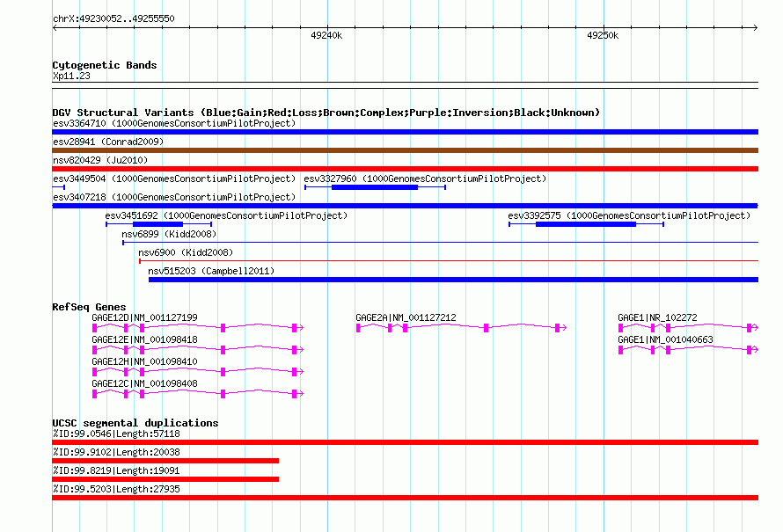Click the GAGE12H|NM_001098410 gene label
Screen dimensions: 783x532
145,361
